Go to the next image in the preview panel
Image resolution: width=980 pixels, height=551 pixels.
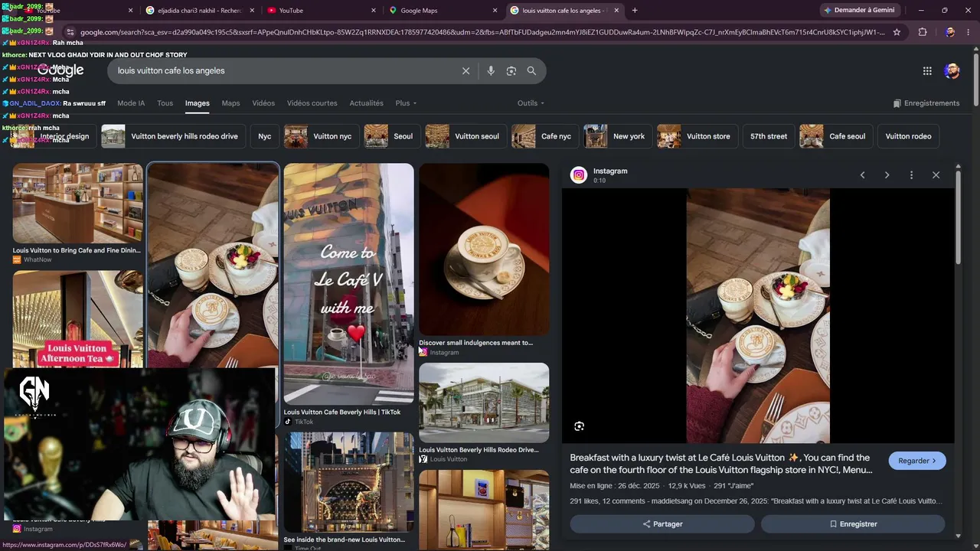pos(887,175)
